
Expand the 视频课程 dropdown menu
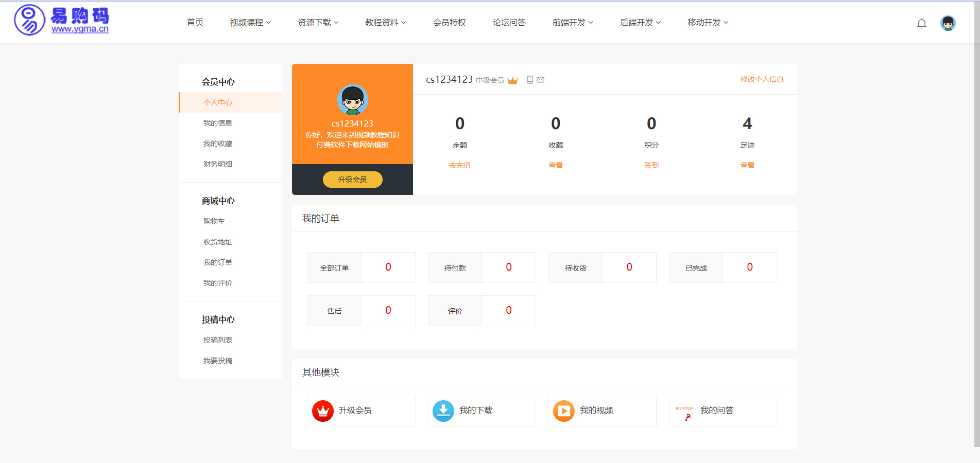(x=250, y=23)
